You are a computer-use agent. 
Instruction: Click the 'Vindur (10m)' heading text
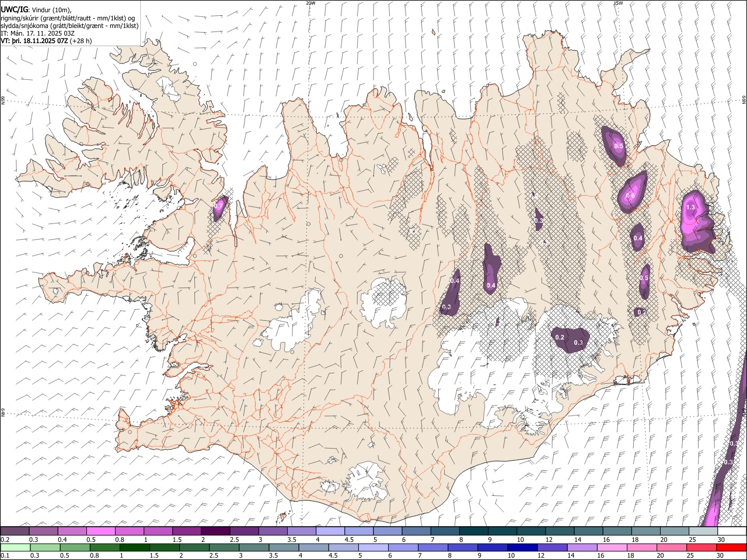52,9
